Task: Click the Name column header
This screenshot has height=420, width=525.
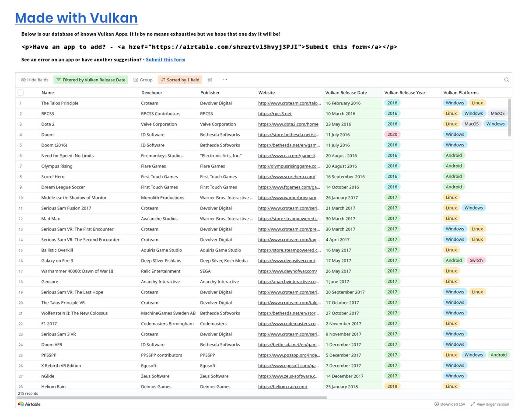Action: coord(48,92)
